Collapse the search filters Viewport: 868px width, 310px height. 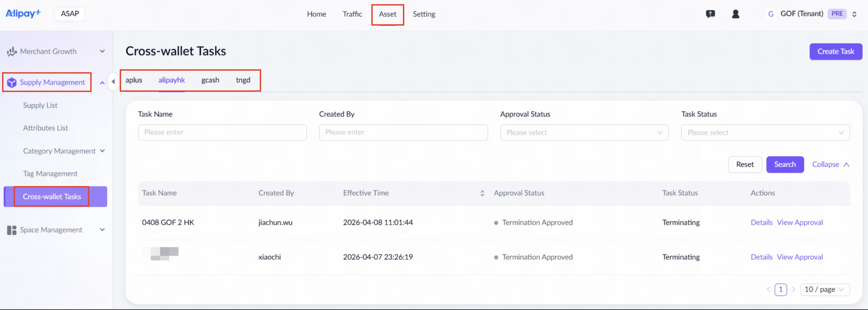pyautogui.click(x=830, y=164)
